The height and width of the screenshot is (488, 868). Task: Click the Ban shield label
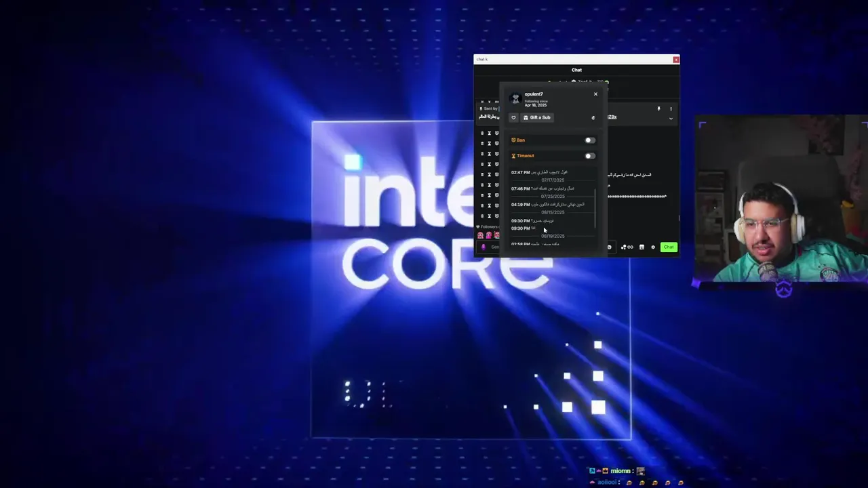click(518, 140)
